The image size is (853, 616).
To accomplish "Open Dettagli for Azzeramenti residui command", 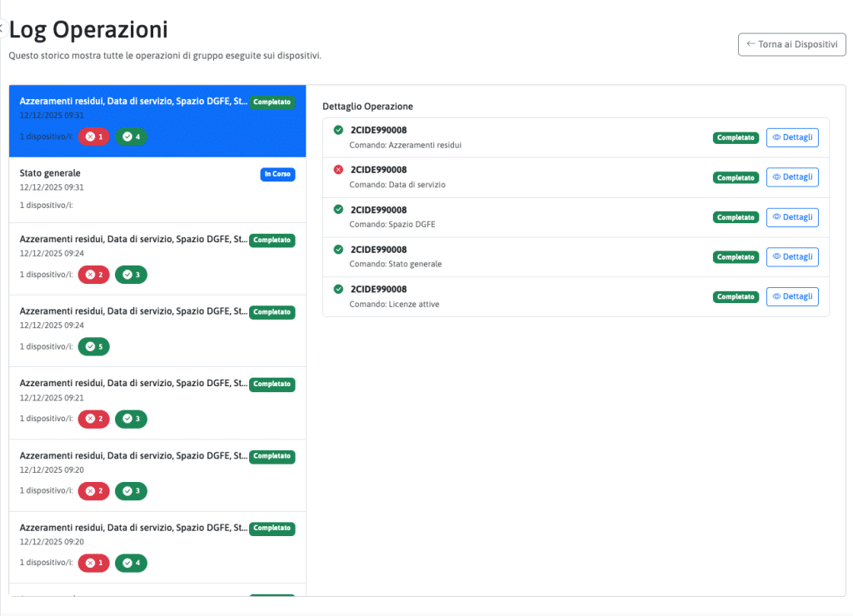I will (791, 137).
